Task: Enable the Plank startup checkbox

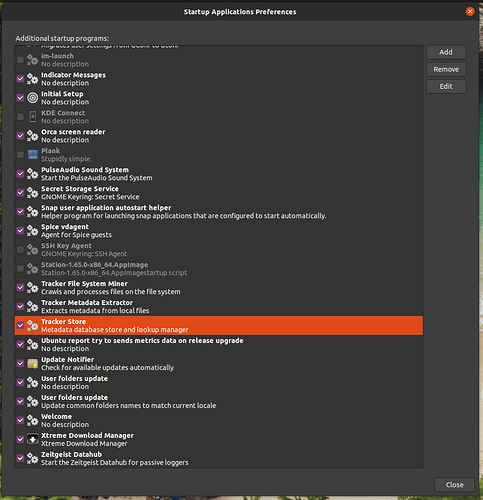Action: 20,155
